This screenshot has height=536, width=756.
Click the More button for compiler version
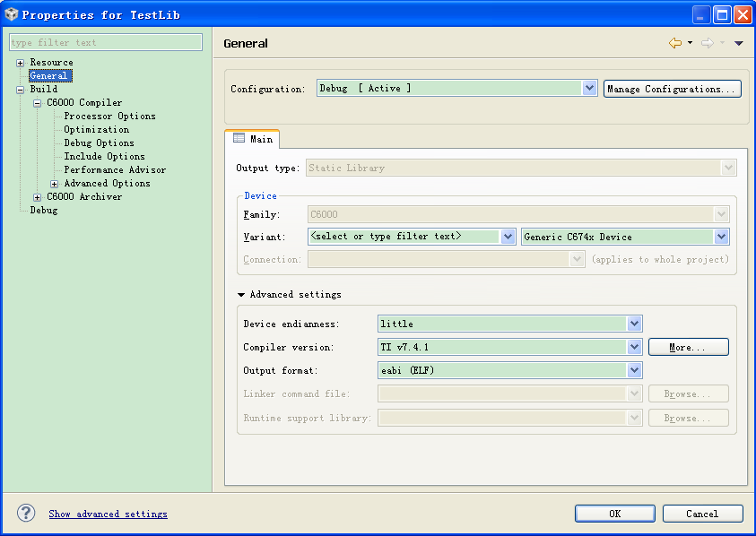[x=688, y=347]
